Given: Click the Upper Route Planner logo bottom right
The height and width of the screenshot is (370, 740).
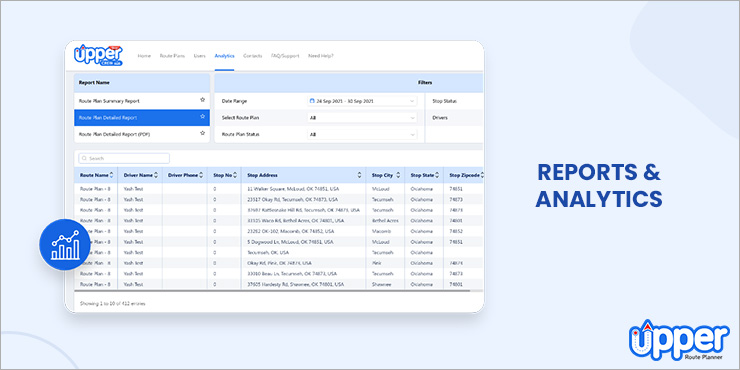Looking at the screenshot, I should point(679,339).
